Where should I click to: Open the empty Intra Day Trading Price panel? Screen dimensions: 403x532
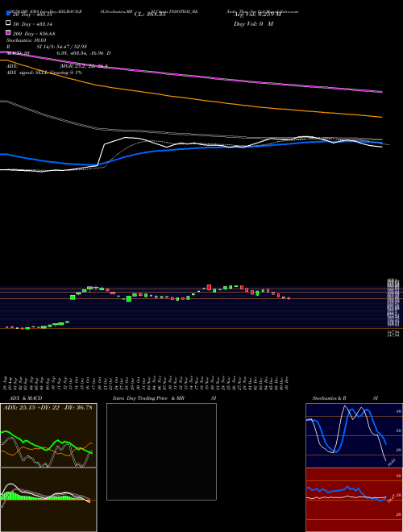[x=161, y=451]
